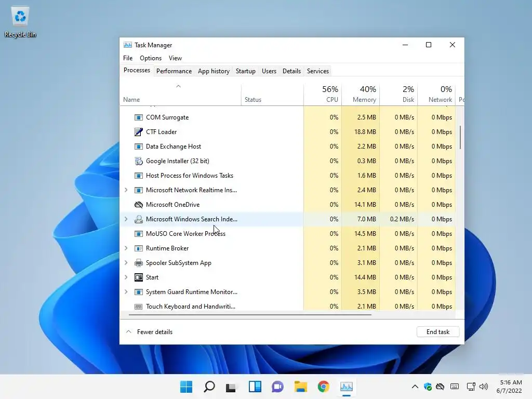Click the volume icon in the system tray
Screen dimensions: 532x399
tap(484, 387)
